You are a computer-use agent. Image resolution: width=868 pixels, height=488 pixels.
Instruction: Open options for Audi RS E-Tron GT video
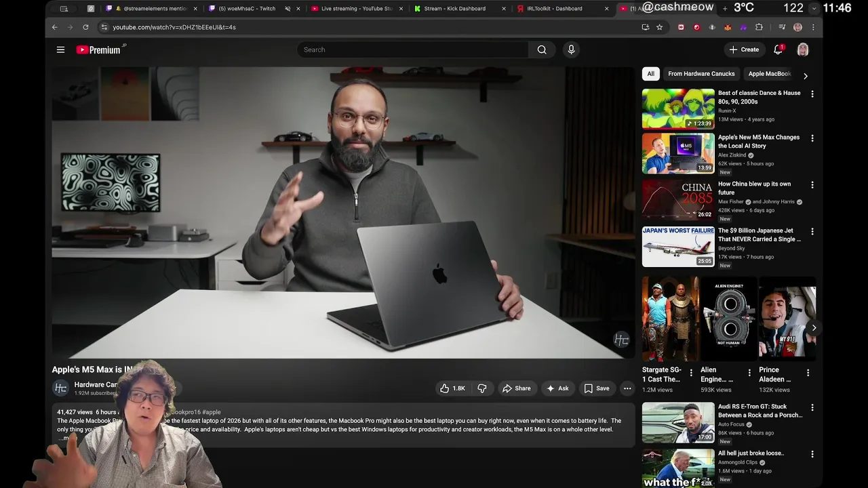812,408
